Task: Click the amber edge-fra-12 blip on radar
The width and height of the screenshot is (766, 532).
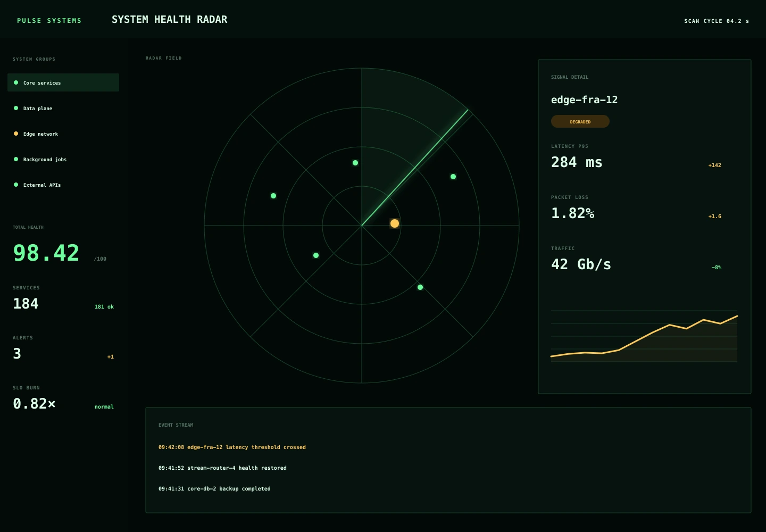Action: 395,223
